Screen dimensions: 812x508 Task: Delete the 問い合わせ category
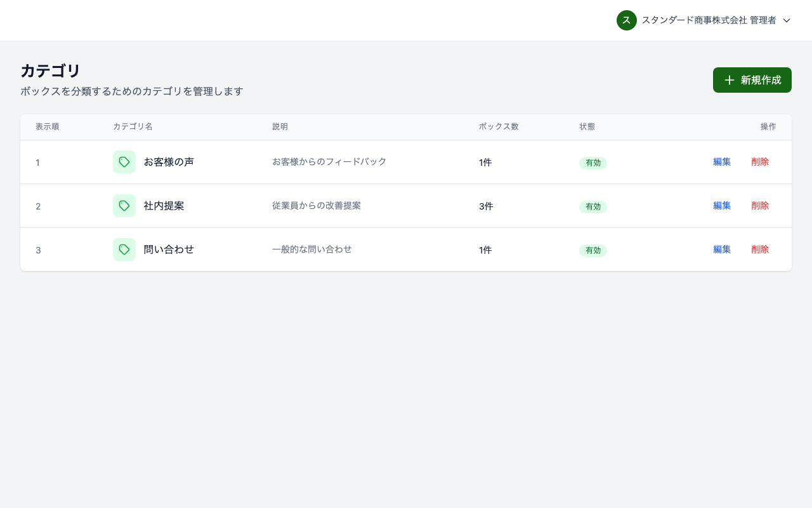click(759, 250)
